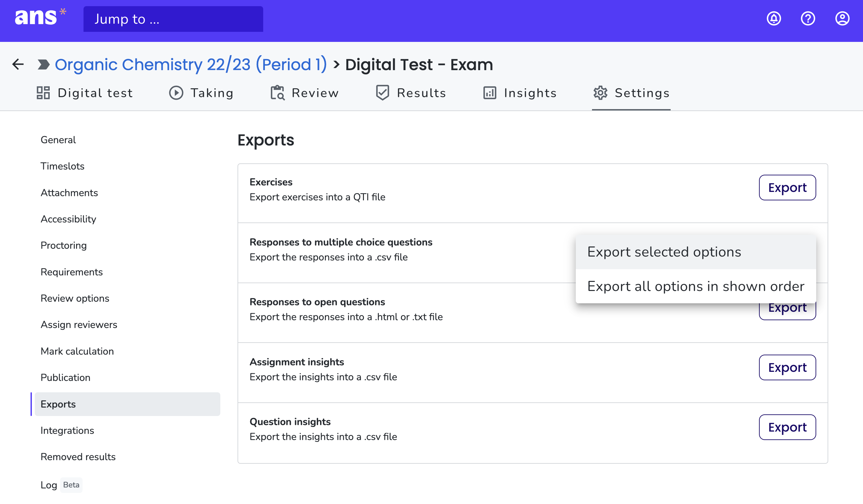This screenshot has width=863, height=504.
Task: Click the Results checkmark shield icon
Action: pyautogui.click(x=382, y=93)
